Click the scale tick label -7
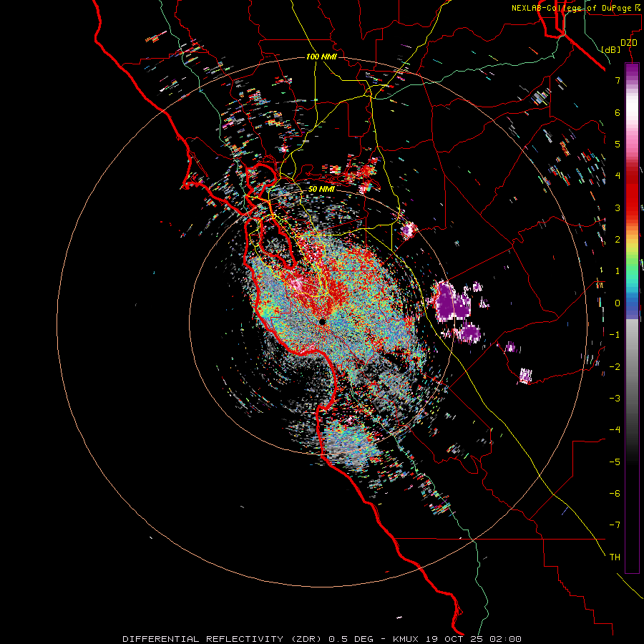 tap(615, 525)
